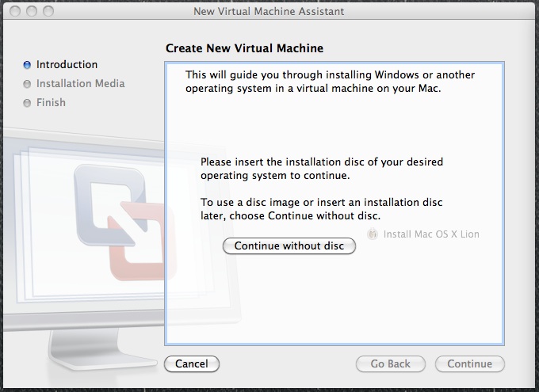Click the Install Mac OS X Lion label

(x=431, y=234)
